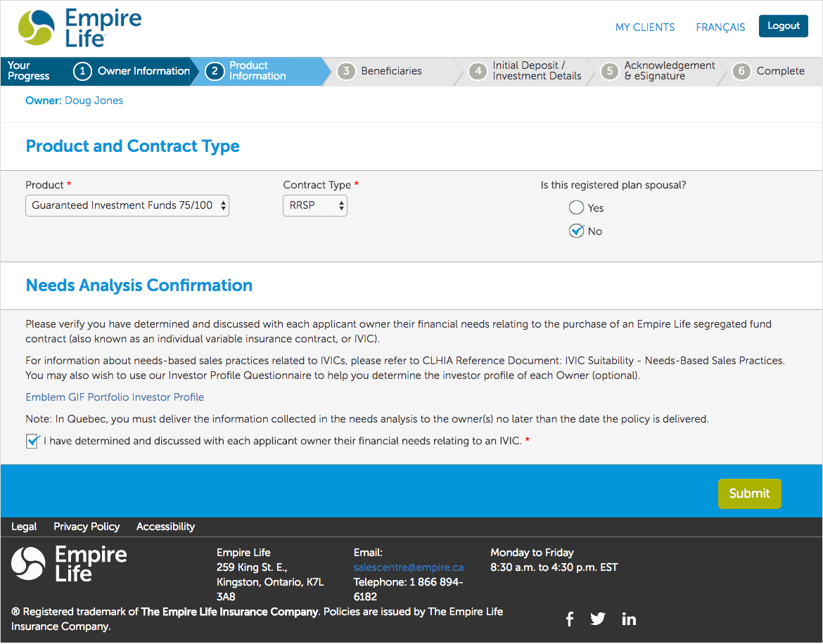Viewport: 823px width, 644px height.
Task: Click step 4 circle in progress bar
Action: point(478,71)
